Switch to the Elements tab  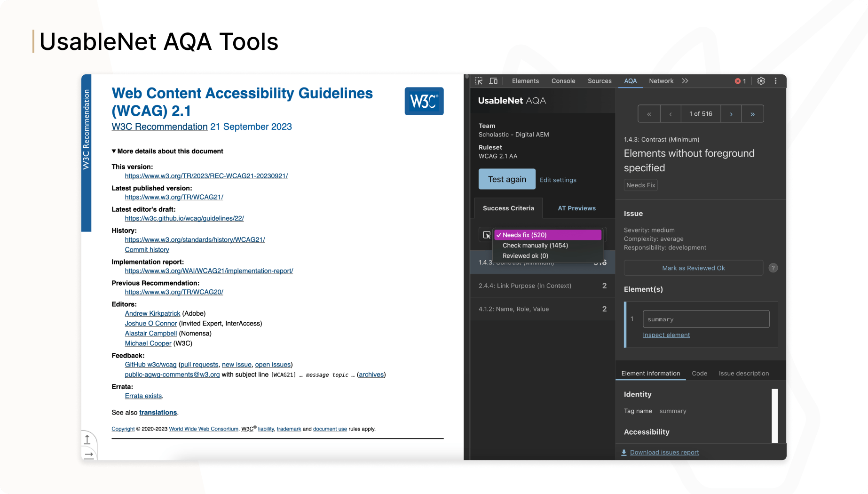[x=525, y=81]
